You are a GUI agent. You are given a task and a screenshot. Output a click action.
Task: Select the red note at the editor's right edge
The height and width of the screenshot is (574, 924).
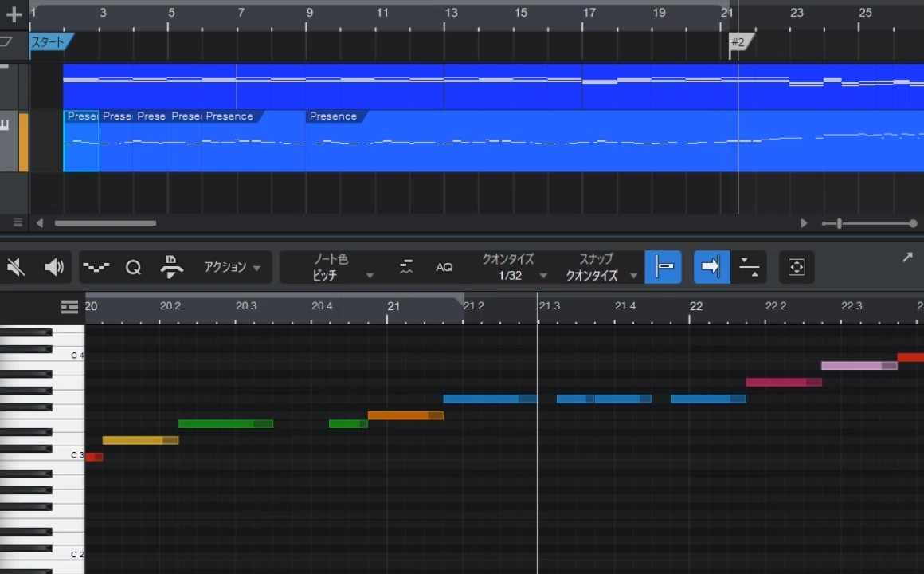click(x=910, y=357)
